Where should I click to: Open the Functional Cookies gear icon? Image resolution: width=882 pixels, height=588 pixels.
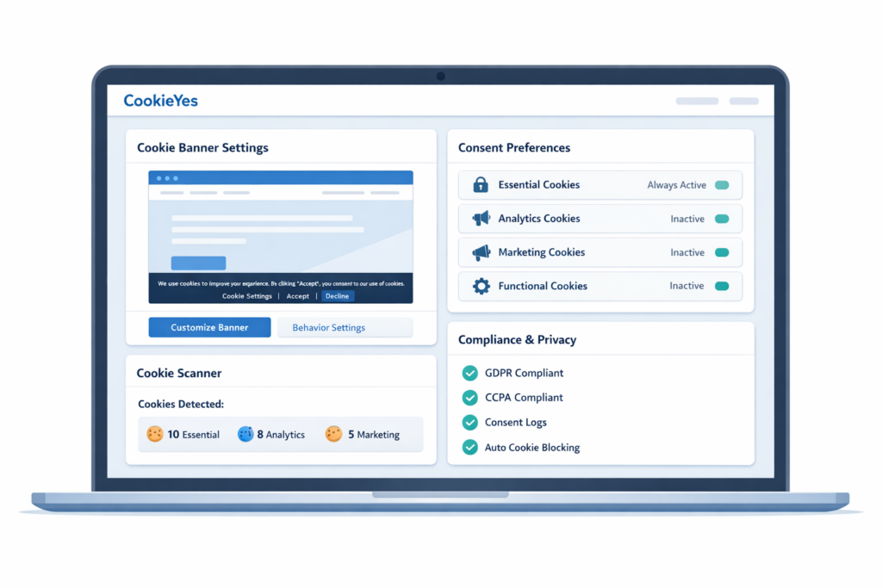pos(481,286)
